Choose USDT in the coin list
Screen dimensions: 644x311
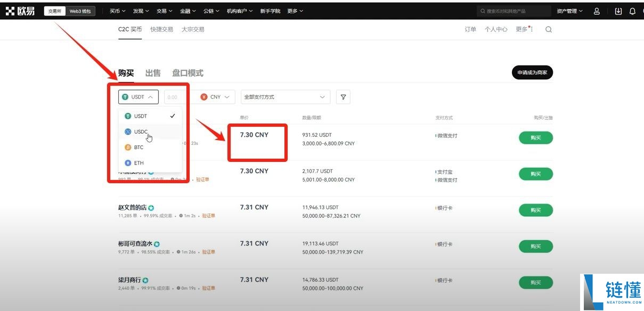(150, 116)
